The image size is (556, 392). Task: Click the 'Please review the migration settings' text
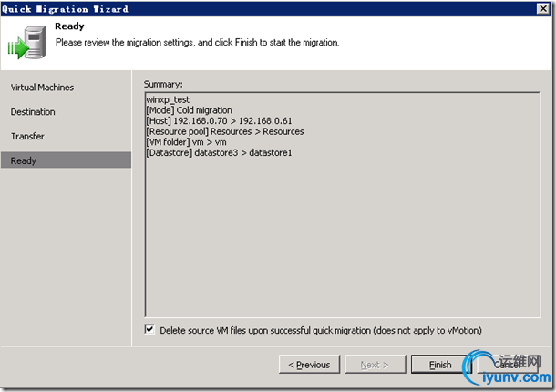tap(197, 43)
